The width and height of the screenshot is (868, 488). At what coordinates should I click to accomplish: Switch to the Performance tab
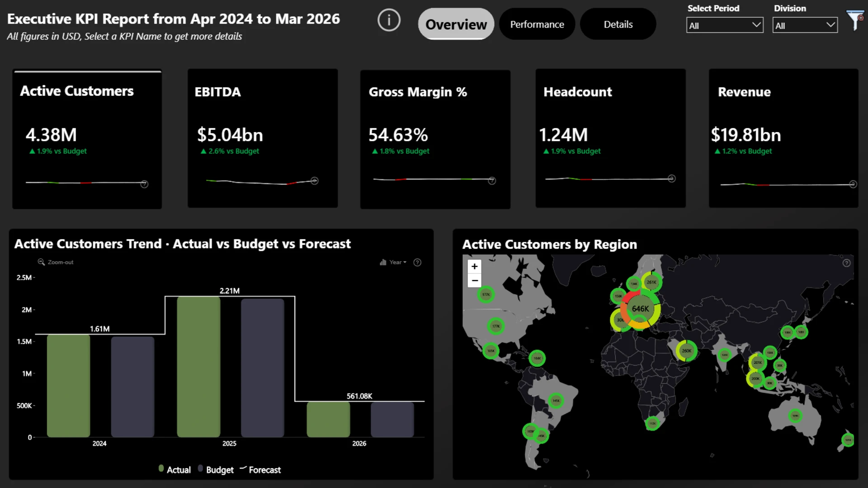pyautogui.click(x=537, y=24)
